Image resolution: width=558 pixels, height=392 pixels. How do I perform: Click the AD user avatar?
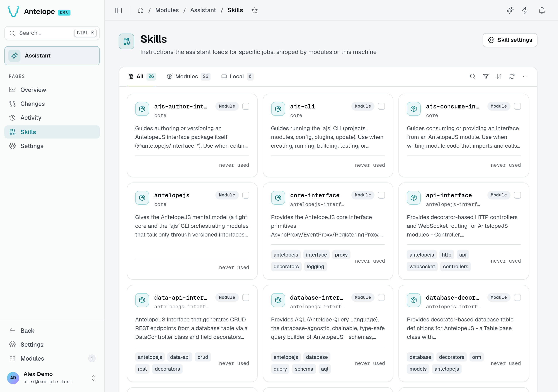pyautogui.click(x=13, y=378)
